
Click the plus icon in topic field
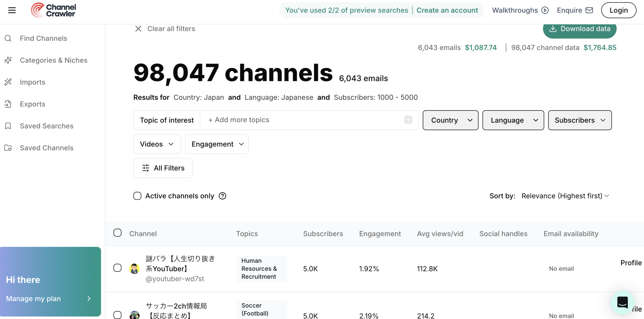(408, 120)
